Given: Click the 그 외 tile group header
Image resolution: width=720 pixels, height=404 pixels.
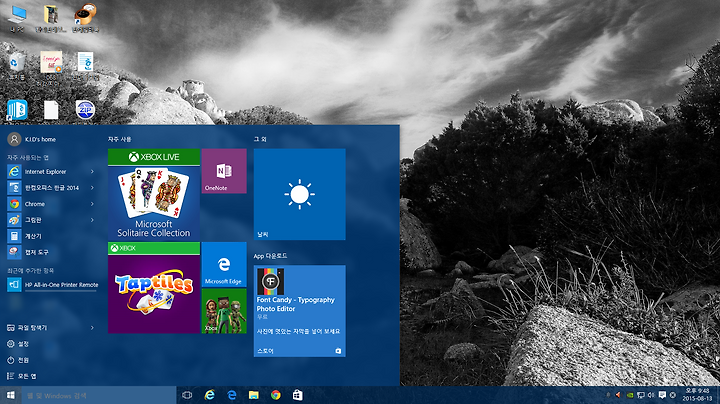Looking at the screenshot, I should point(260,139).
